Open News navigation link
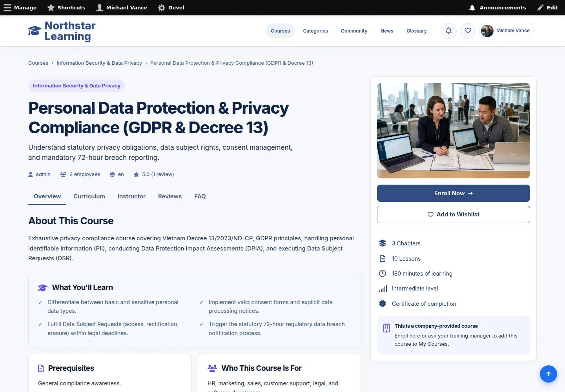Image resolution: width=565 pixels, height=392 pixels. pyautogui.click(x=387, y=31)
